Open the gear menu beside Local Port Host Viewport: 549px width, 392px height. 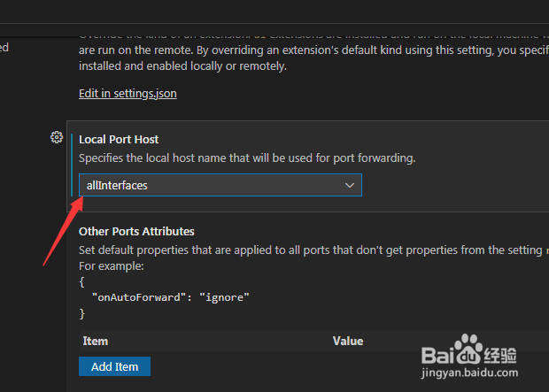pyautogui.click(x=57, y=137)
